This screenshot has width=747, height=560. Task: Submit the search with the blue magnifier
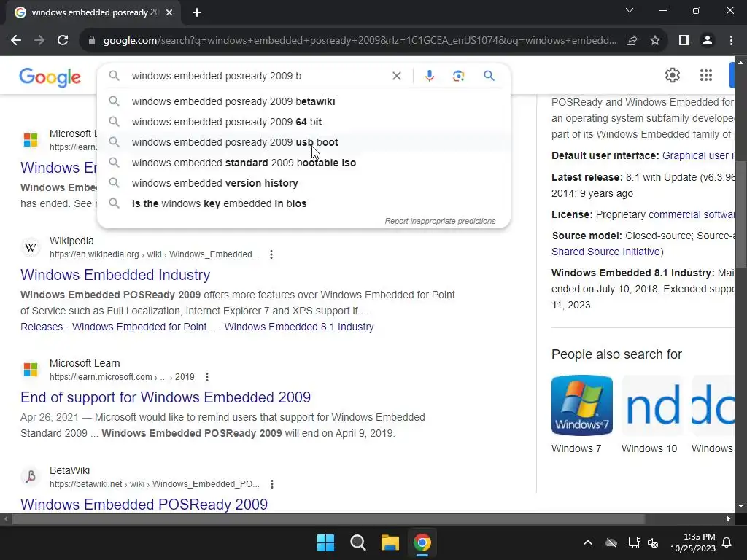coord(489,76)
